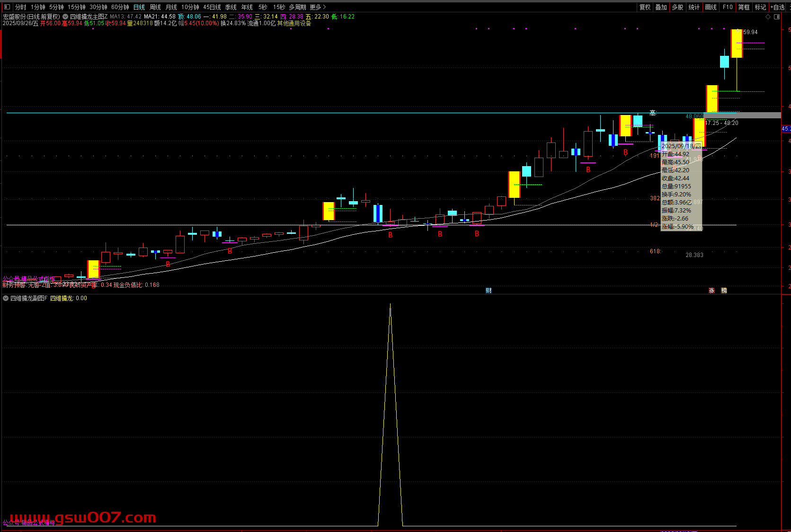Click the 其他通用设备 sector label
This screenshot has height=532, width=791.
click(294, 23)
